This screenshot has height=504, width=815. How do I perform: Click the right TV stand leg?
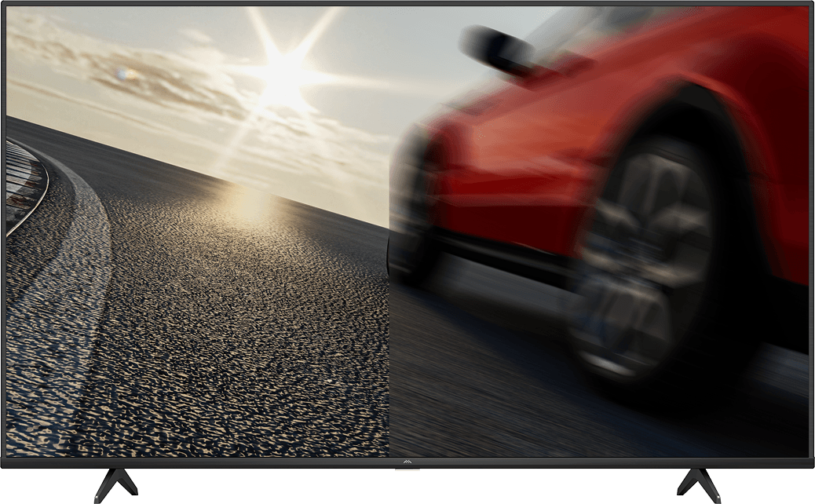698,484
